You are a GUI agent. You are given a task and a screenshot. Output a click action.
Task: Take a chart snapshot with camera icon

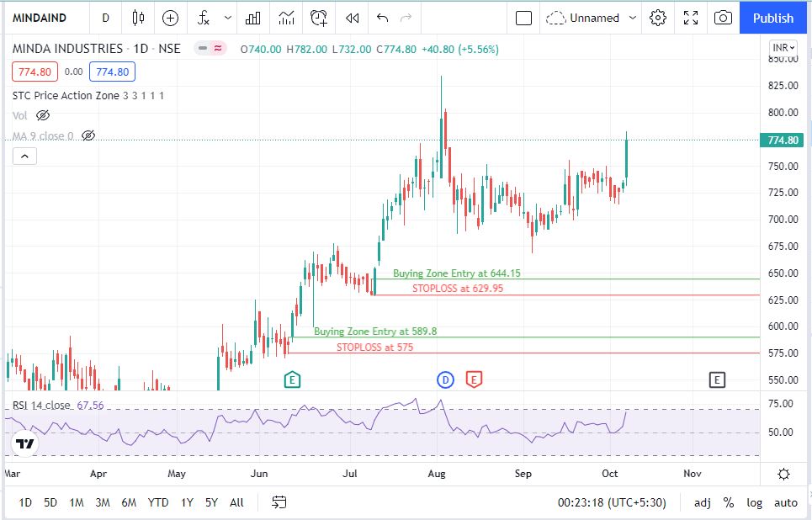tap(722, 18)
